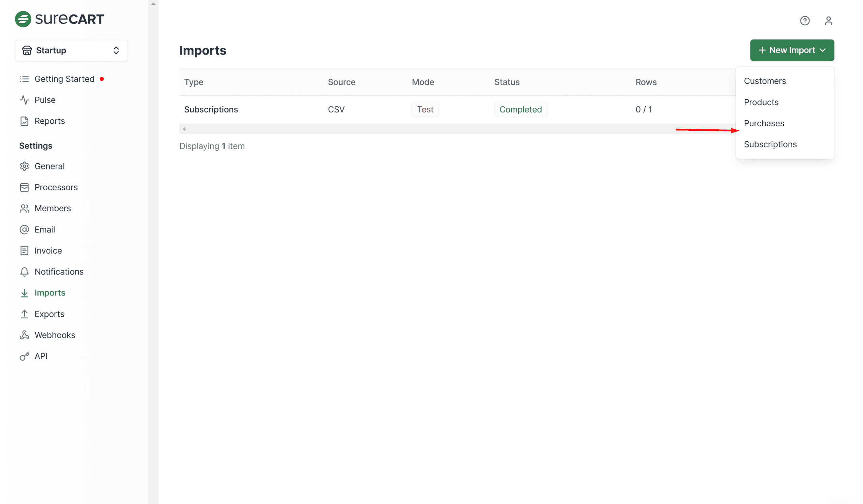863x504 pixels.
Task: Click the help question mark icon
Action: 804,21
